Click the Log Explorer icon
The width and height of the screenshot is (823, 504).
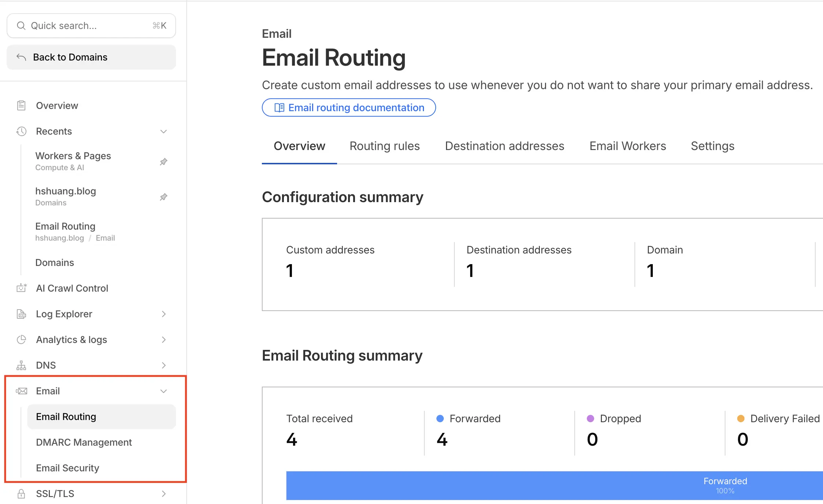21,314
